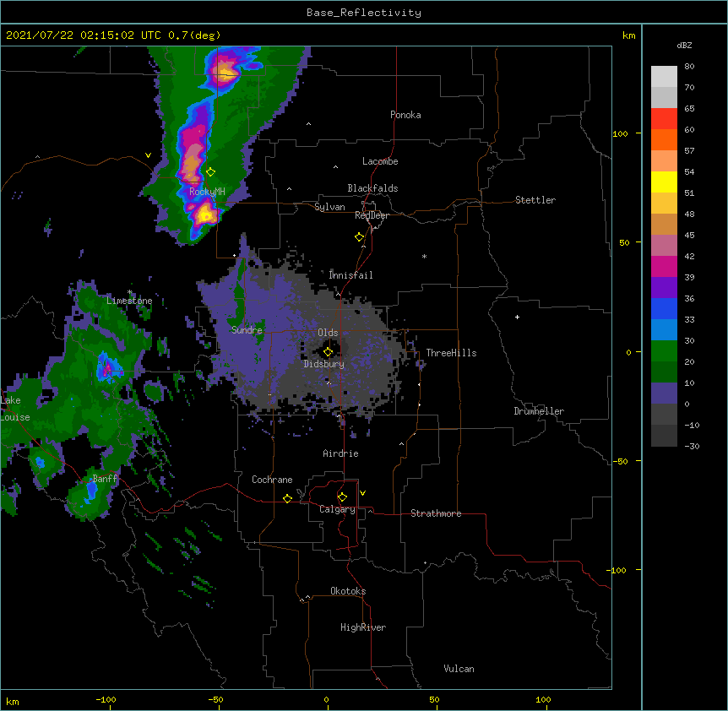Click the Okotoks town label

[x=348, y=591]
